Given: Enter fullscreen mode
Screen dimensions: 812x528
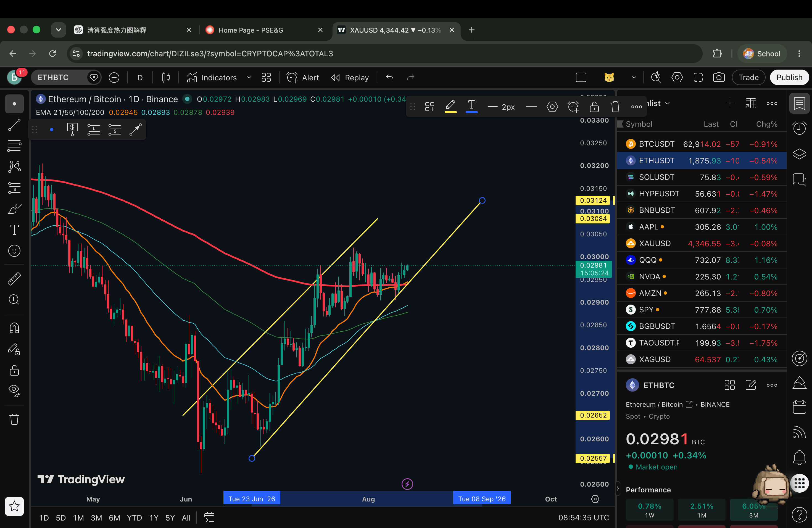Looking at the screenshot, I should [x=698, y=77].
